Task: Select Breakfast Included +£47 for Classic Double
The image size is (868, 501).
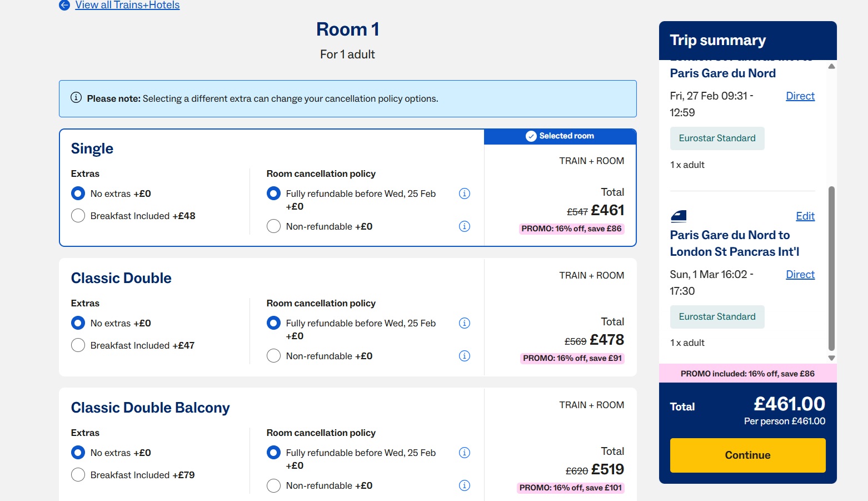Action: coord(78,345)
